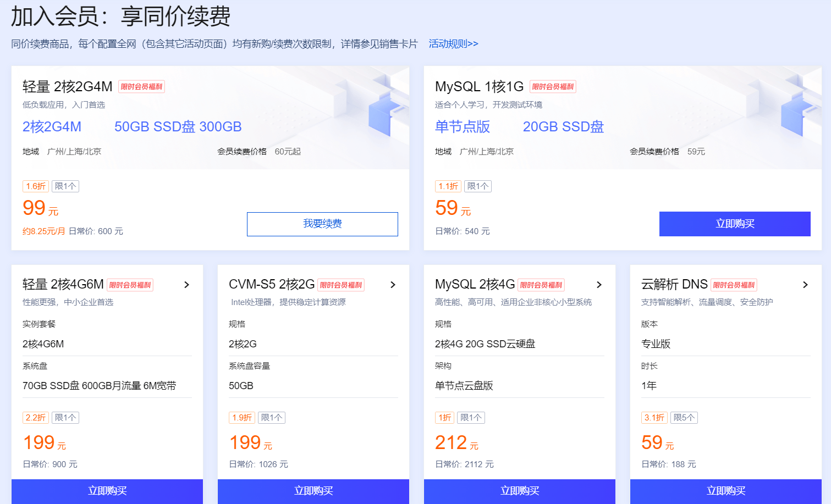The image size is (831, 504).
Task: Click the 轻量 2核2G4M card title
Action: (68, 87)
